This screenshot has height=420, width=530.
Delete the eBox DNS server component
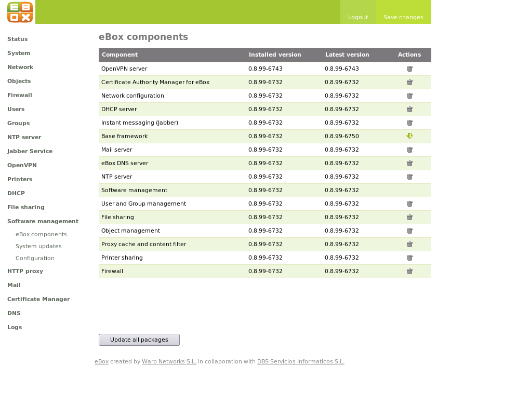click(x=409, y=164)
